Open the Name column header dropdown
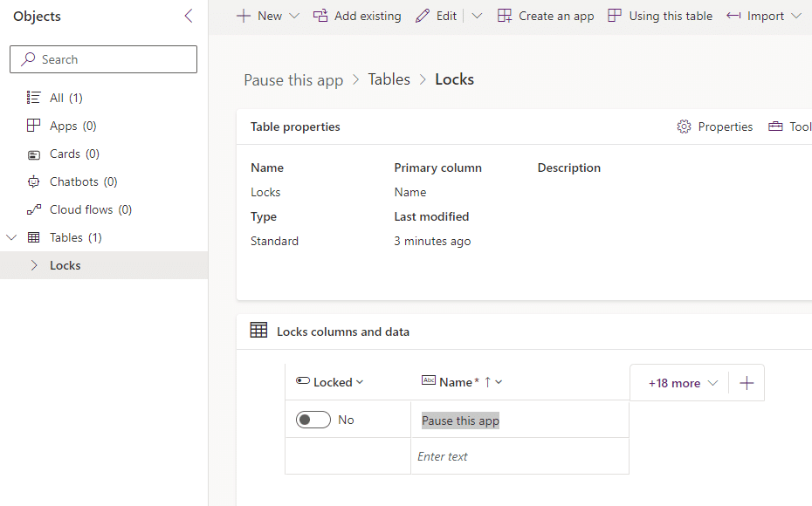Viewport: 812px width, 506px height. pyautogui.click(x=499, y=382)
